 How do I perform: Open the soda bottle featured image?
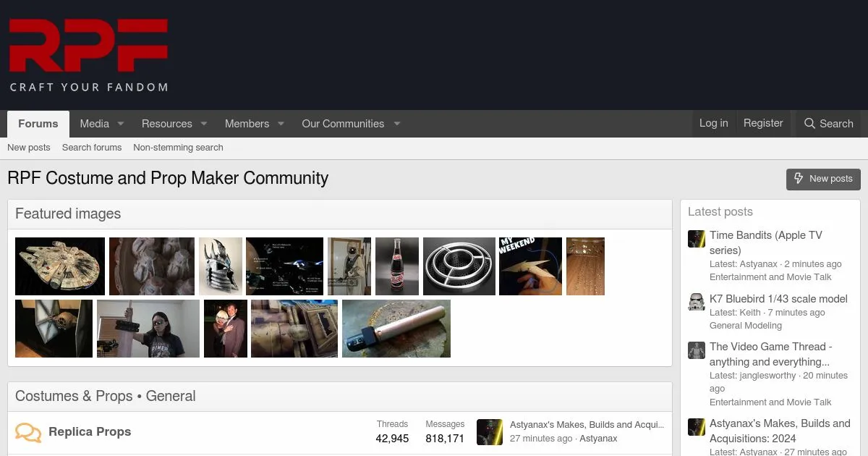click(396, 266)
